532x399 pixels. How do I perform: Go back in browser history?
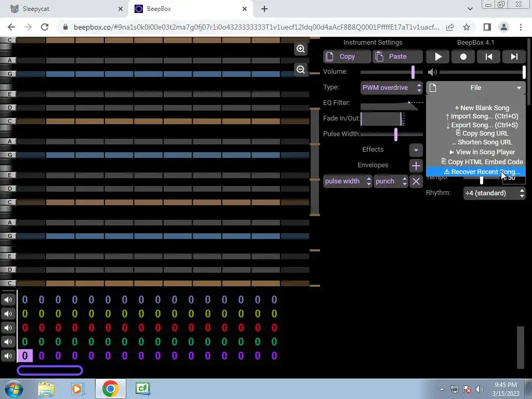coord(11,27)
